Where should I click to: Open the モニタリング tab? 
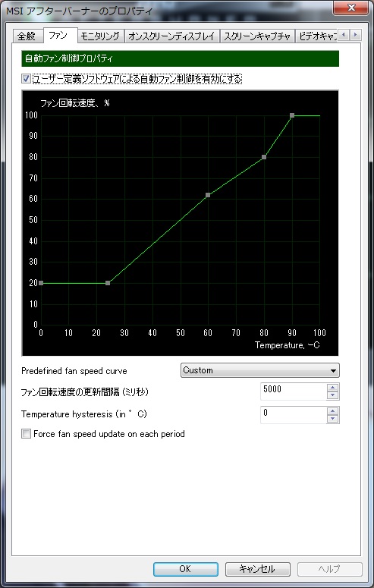(x=101, y=36)
